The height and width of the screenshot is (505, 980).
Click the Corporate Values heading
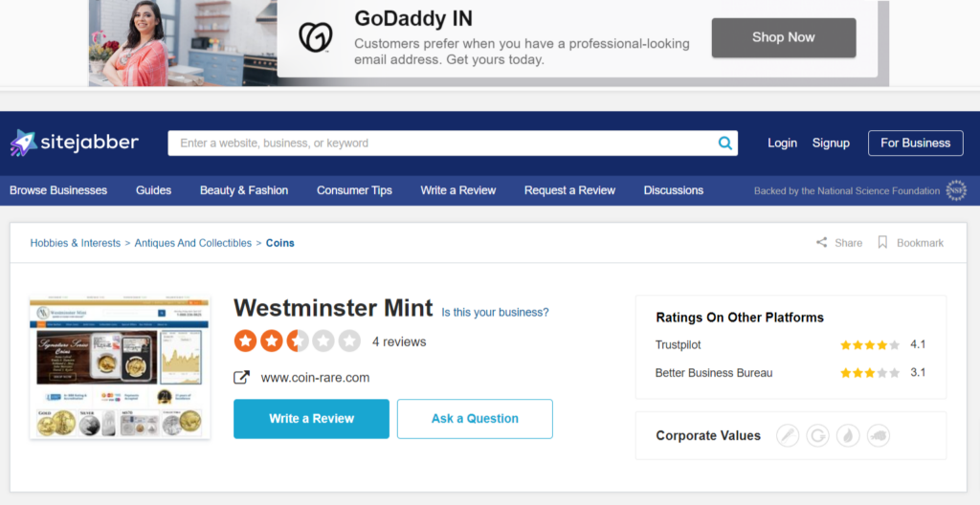708,435
